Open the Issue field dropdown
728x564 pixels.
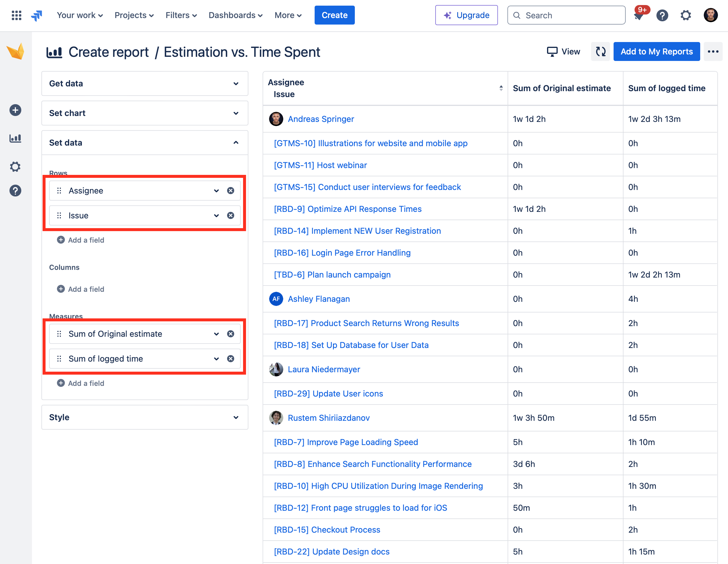coord(216,215)
